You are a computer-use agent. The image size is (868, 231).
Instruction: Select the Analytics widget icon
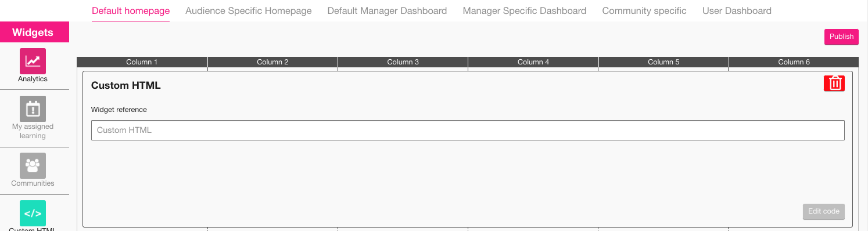(33, 61)
